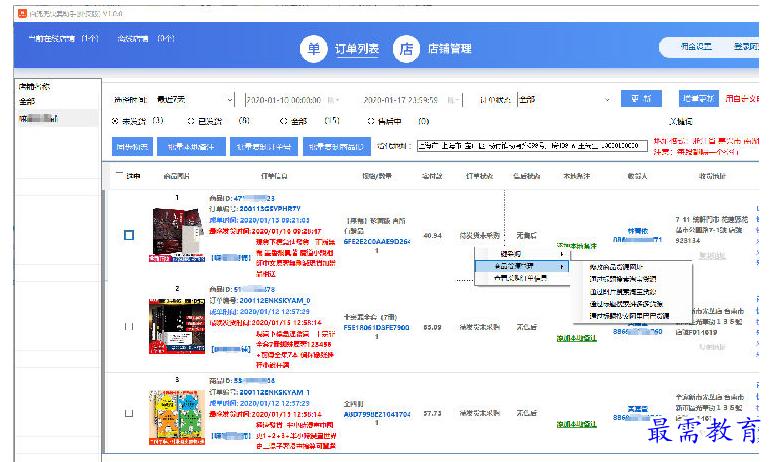The height and width of the screenshot is (462, 769).
Task: Click the 当前在线店铺 (1个) label
Action: (63, 38)
